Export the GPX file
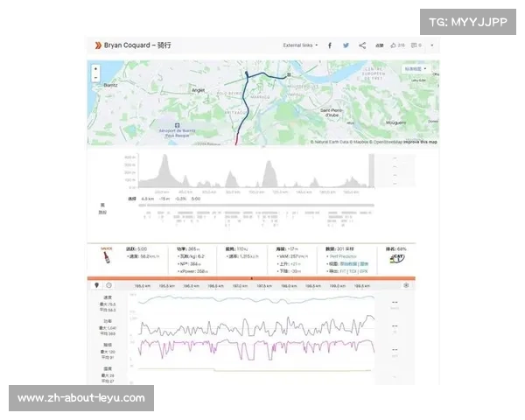 tap(364, 271)
